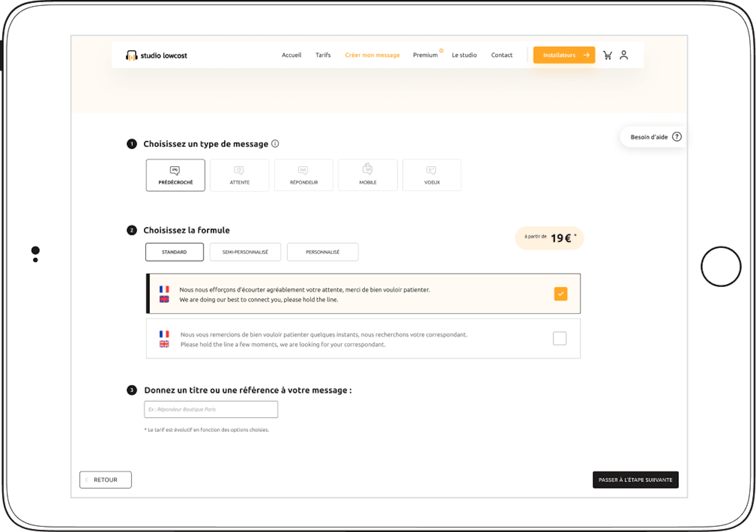The image size is (756, 532).
Task: Select the Standard formule
Action: tap(174, 252)
